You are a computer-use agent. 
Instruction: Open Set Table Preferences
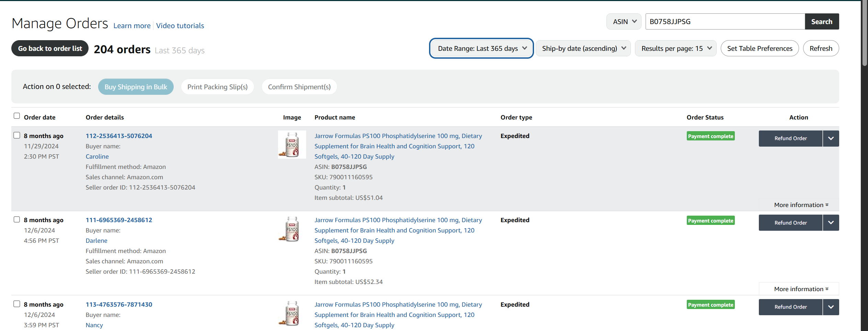click(760, 48)
